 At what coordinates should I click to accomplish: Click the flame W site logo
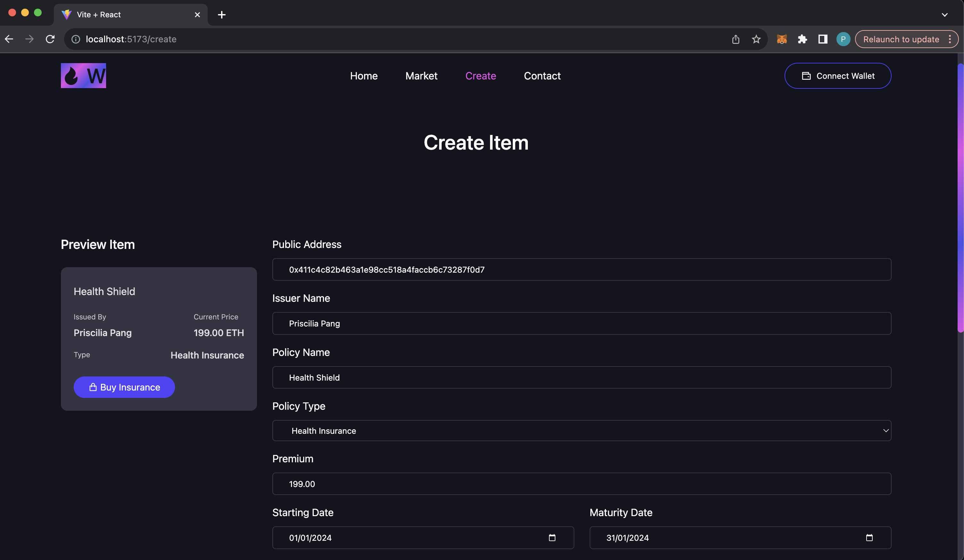point(83,75)
